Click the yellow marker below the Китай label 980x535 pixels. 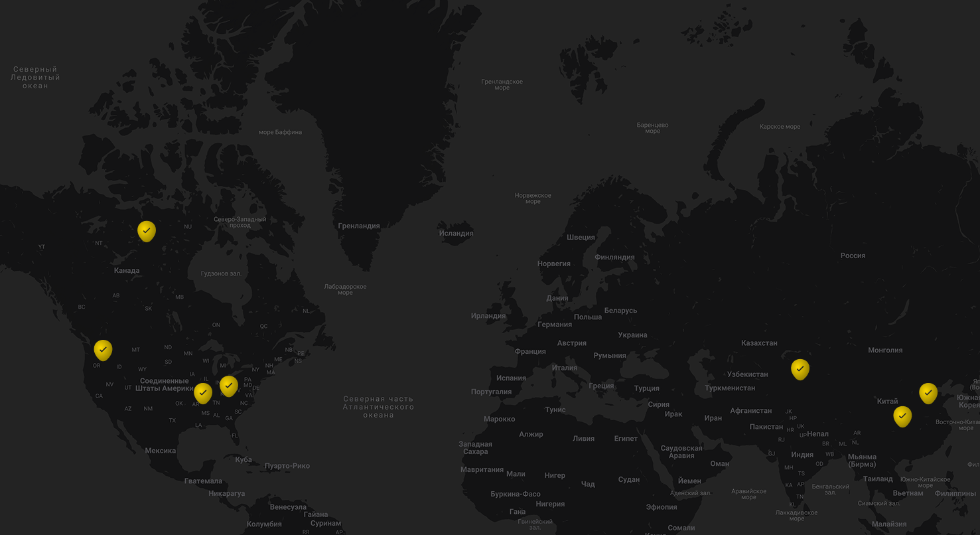click(x=902, y=416)
